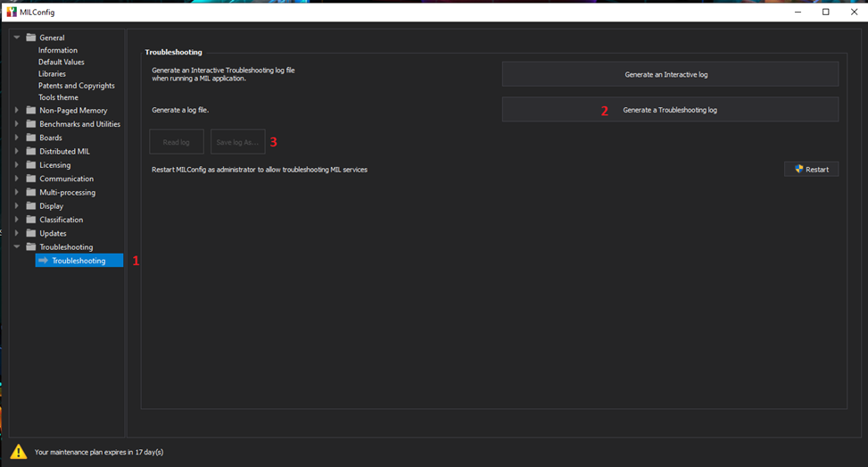868x467 pixels.
Task: Expand the Classification tree node
Action: [x=17, y=220]
